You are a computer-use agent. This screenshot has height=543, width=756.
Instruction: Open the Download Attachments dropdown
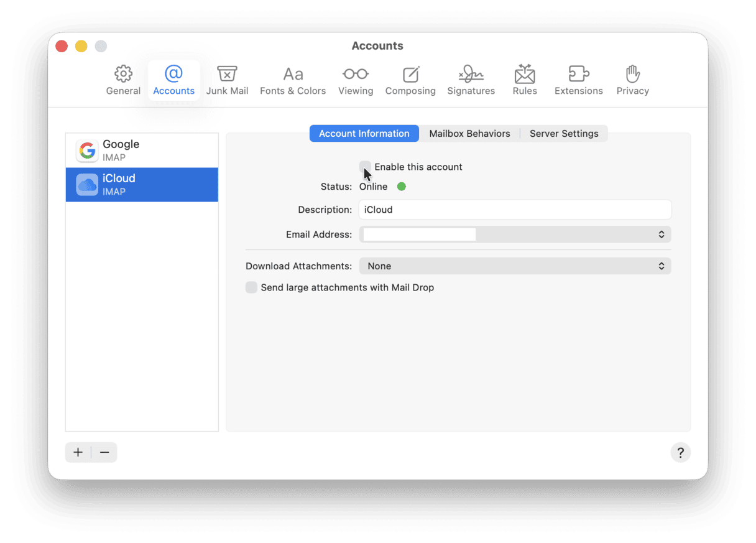661,266
